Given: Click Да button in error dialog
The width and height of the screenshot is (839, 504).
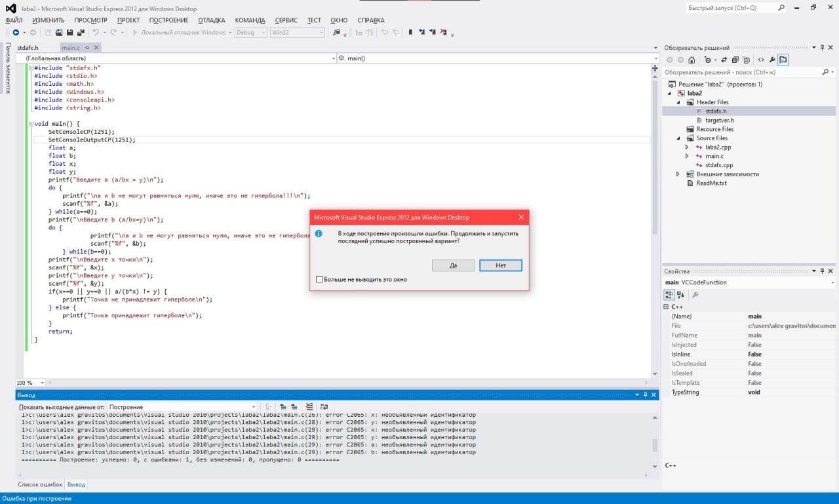Looking at the screenshot, I should click(453, 265).
